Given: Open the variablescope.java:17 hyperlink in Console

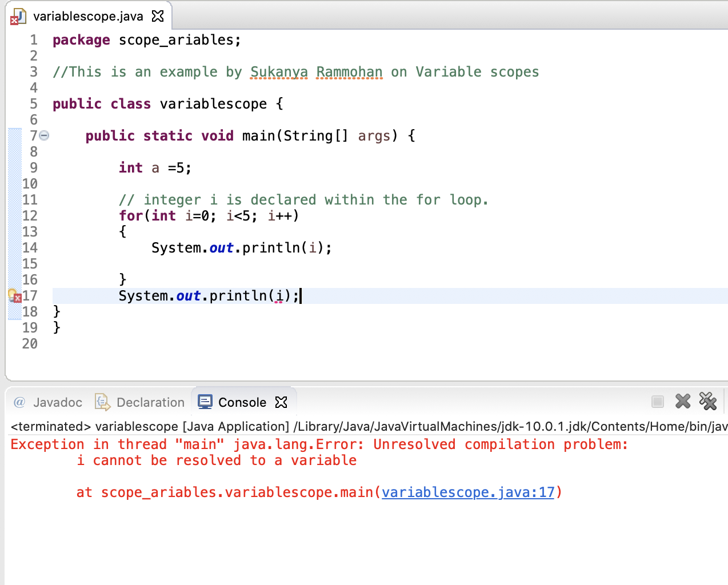Looking at the screenshot, I should pos(467,492).
